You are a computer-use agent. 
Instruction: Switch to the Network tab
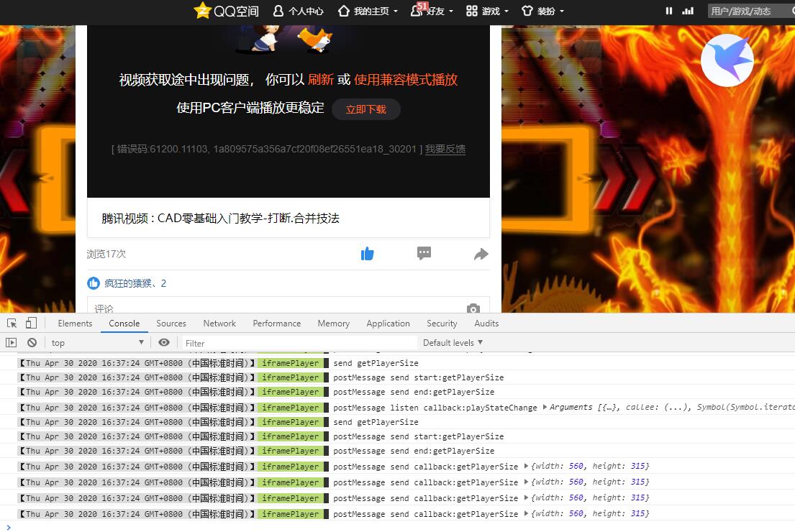(219, 324)
